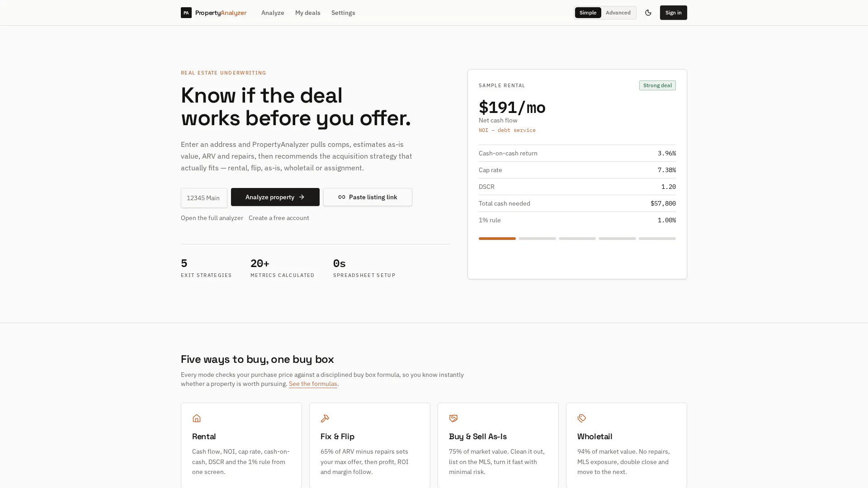The width and height of the screenshot is (868, 488).
Task: Click the PA logo icon
Action: point(186,13)
